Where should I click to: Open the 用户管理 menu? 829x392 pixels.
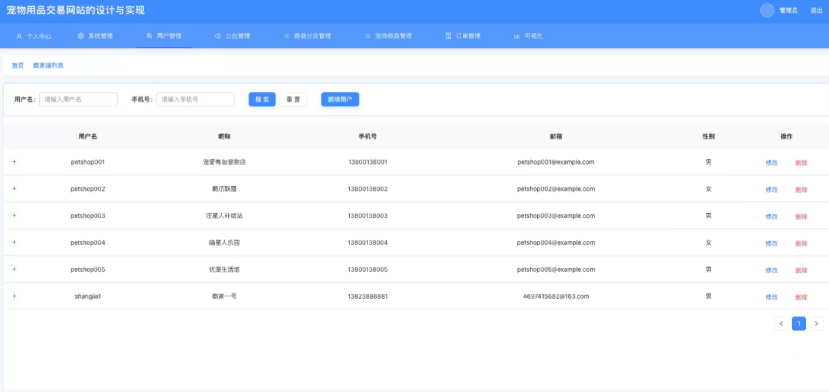click(164, 36)
